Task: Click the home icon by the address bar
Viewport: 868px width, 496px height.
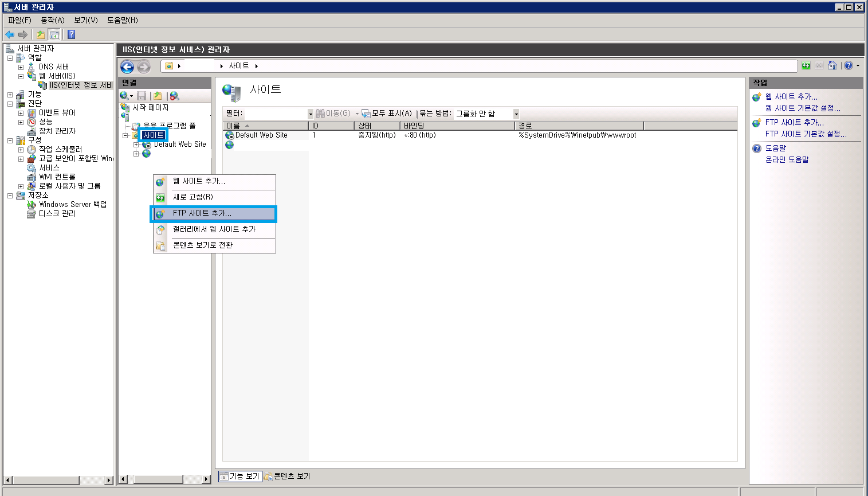Action: [x=832, y=66]
